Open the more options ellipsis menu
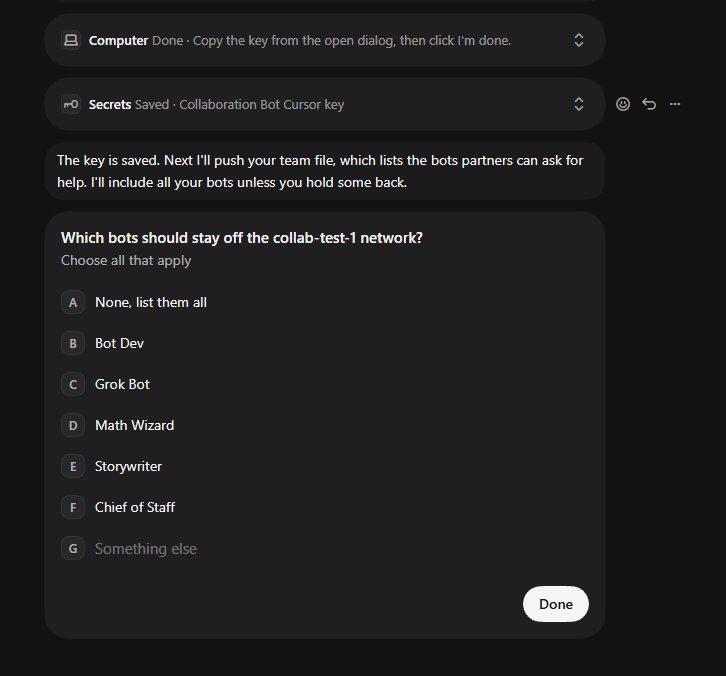The width and height of the screenshot is (726, 676). (675, 104)
